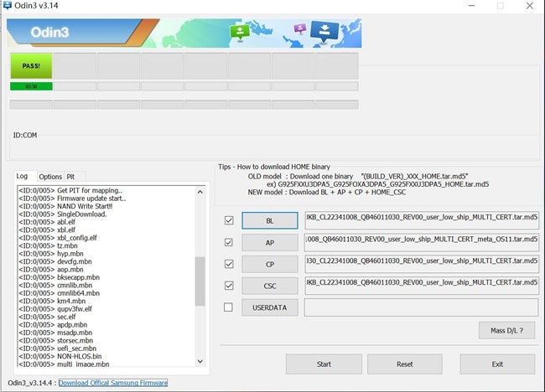Click the empty USERDATA path field
Image resolution: width=545 pixels, height=392 pixels.
(421, 307)
